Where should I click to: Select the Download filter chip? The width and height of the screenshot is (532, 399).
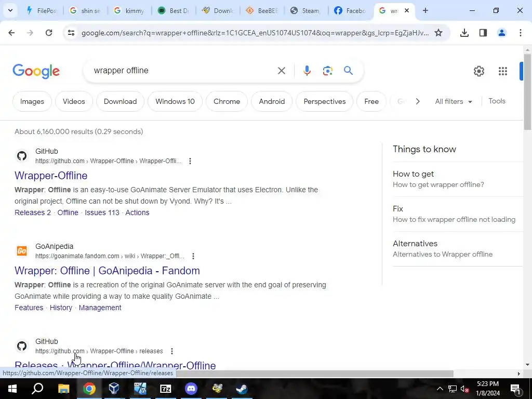click(x=120, y=101)
